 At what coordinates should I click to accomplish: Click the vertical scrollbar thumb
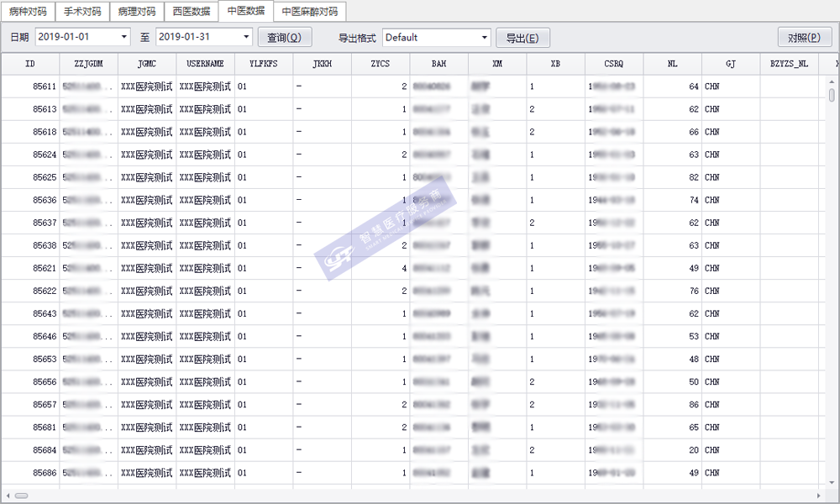tap(832, 95)
